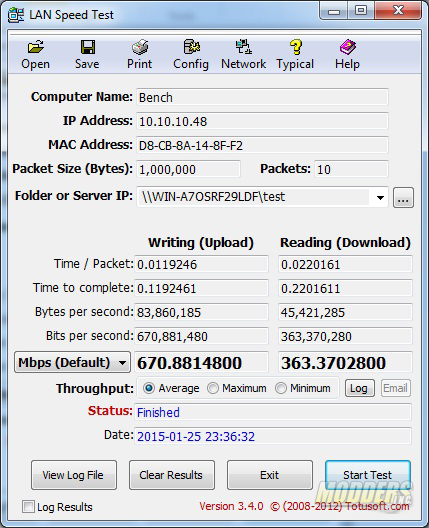The height and width of the screenshot is (528, 429).
Task: Open the Config settings
Action: [191, 55]
